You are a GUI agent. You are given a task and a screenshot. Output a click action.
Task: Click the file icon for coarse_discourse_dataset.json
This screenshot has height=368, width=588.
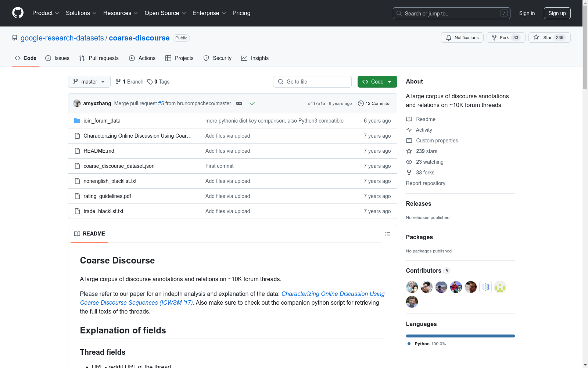tap(77, 166)
